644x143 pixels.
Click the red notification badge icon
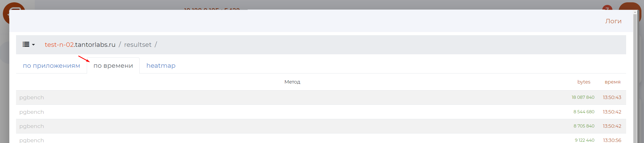(x=607, y=7)
